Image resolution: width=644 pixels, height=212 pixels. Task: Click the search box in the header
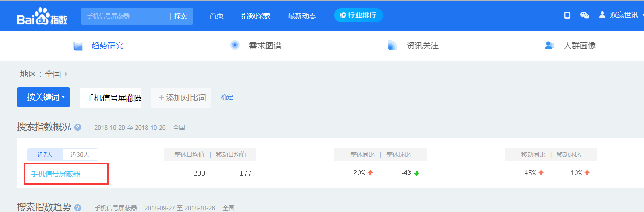(x=125, y=16)
